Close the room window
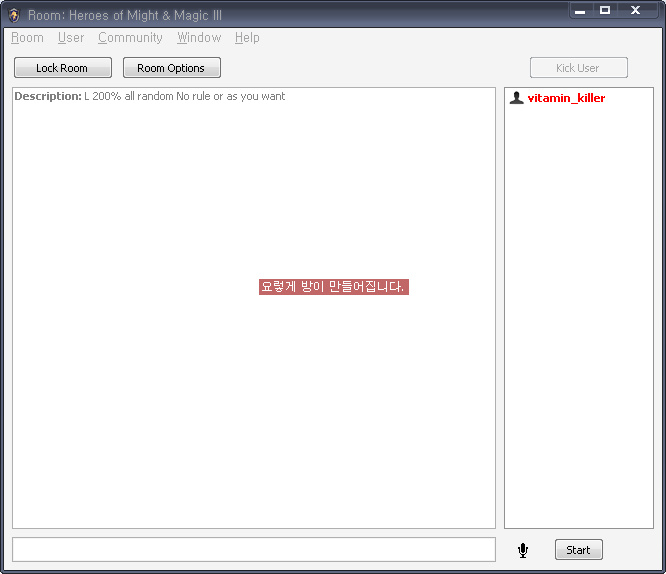The width and height of the screenshot is (666, 574). [635, 11]
